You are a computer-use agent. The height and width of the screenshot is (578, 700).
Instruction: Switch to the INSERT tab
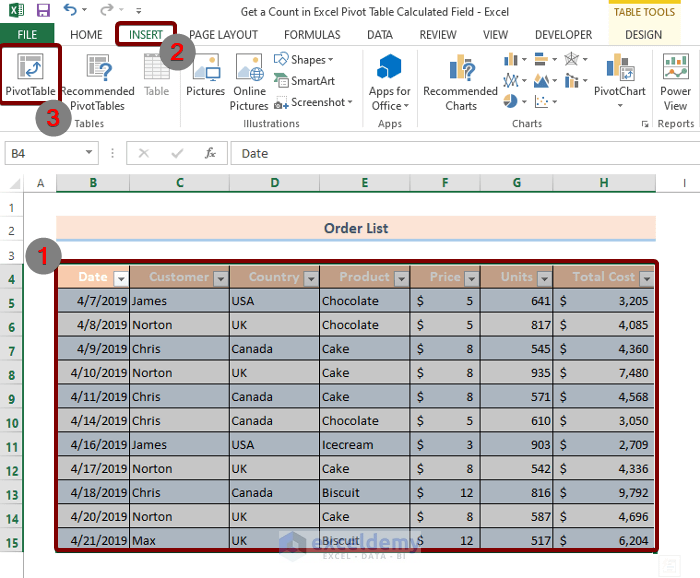point(145,34)
